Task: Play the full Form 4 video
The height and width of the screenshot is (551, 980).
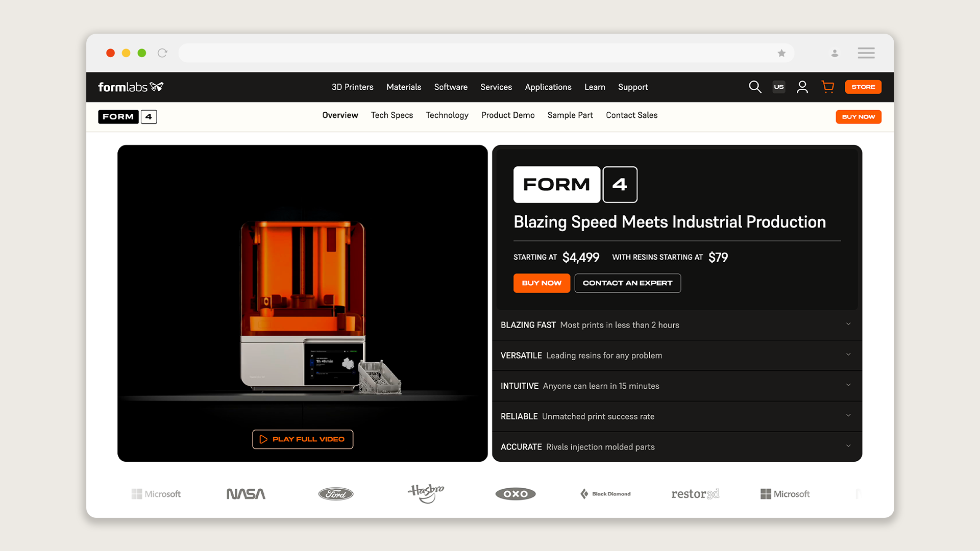Action: click(303, 439)
